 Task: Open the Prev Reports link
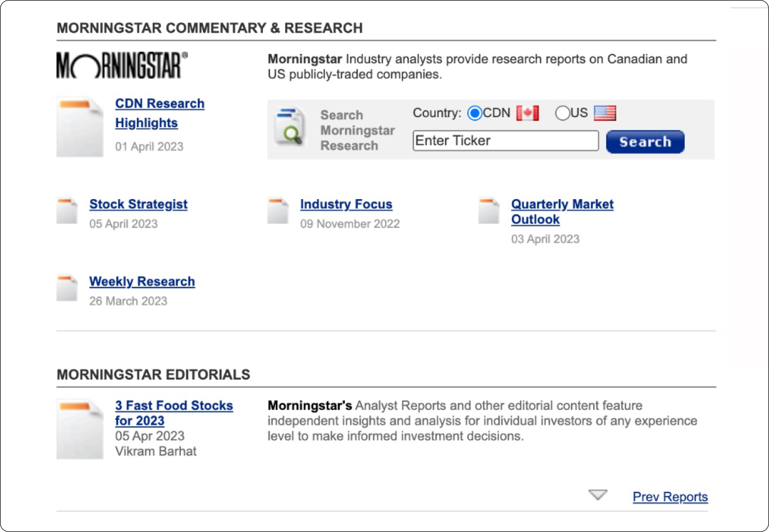pyautogui.click(x=670, y=497)
